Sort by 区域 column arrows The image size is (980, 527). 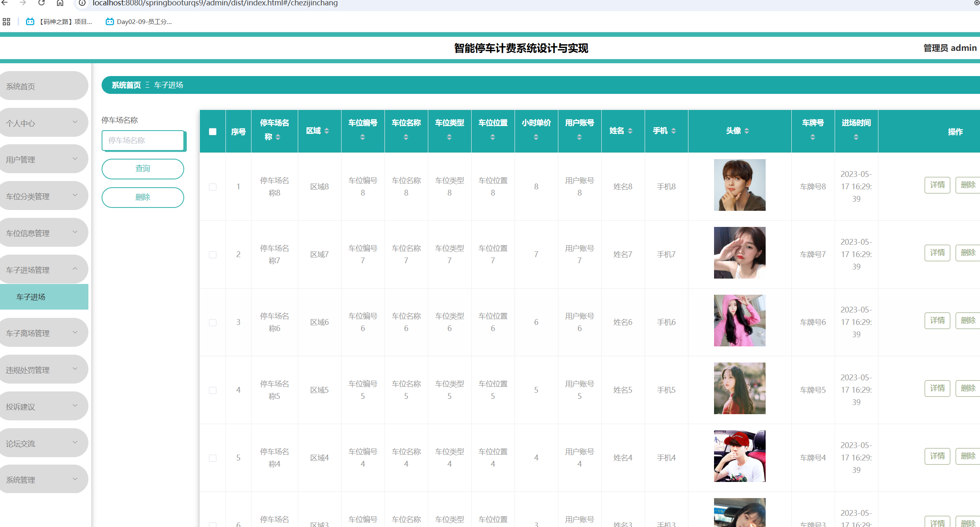[327, 131]
